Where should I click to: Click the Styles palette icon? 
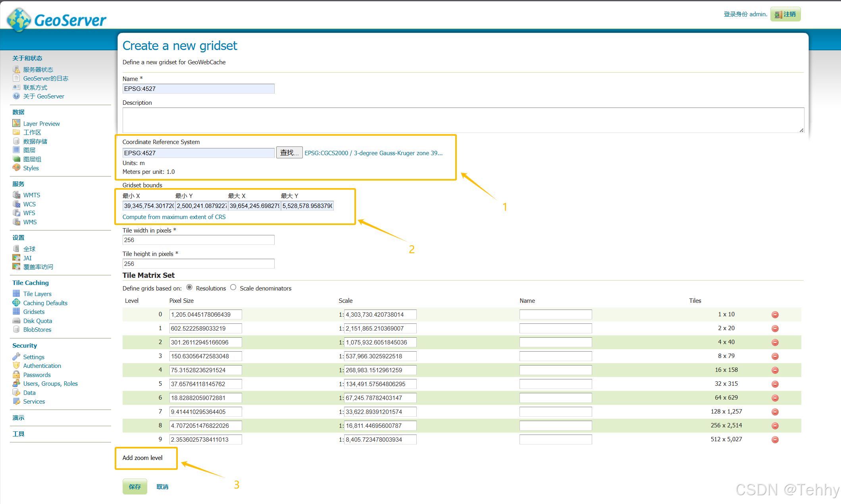(16, 168)
